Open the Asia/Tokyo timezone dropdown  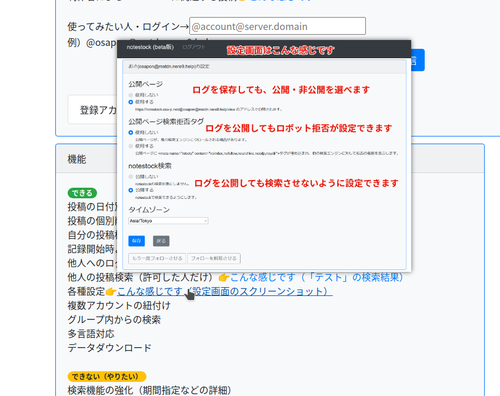[168, 221]
